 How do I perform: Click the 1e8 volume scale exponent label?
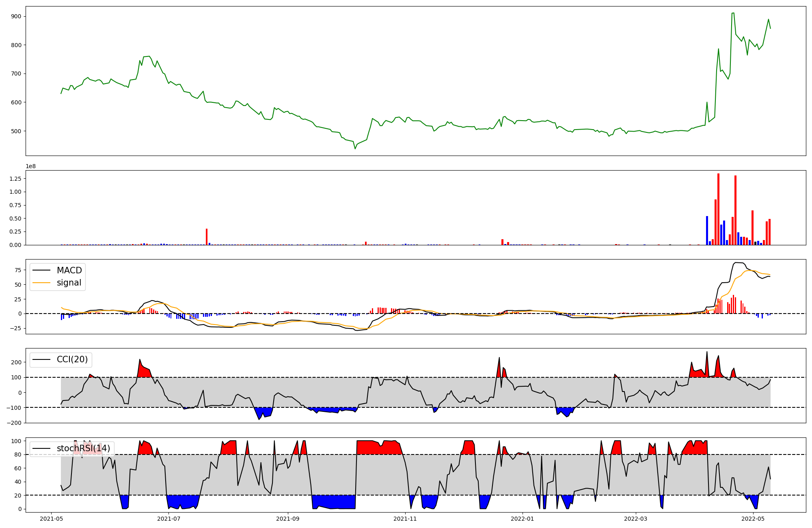31,167
